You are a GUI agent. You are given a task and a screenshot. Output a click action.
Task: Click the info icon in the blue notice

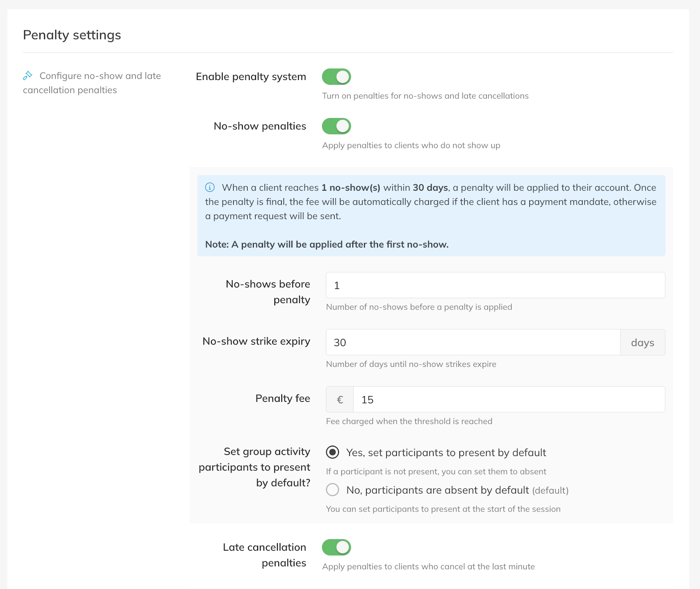pyautogui.click(x=210, y=188)
